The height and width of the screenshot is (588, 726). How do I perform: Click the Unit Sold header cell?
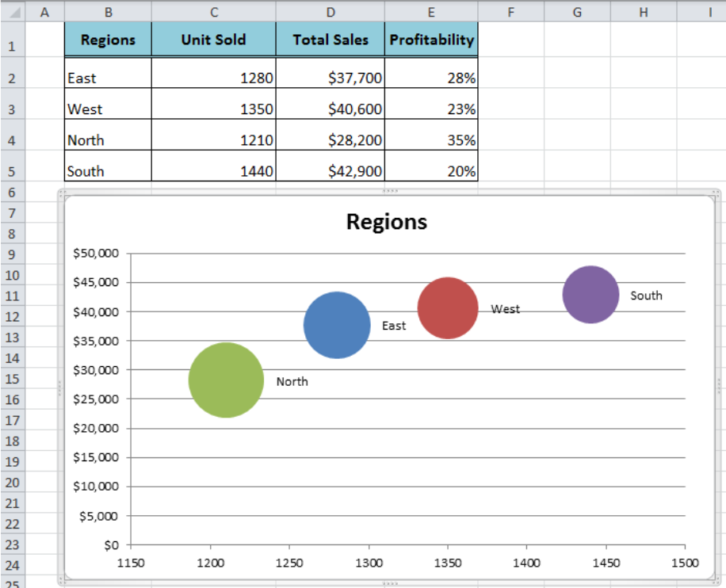(213, 39)
